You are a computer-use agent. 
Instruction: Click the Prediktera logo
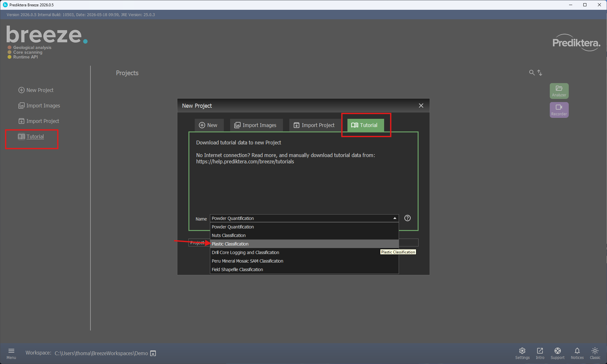tap(576, 43)
